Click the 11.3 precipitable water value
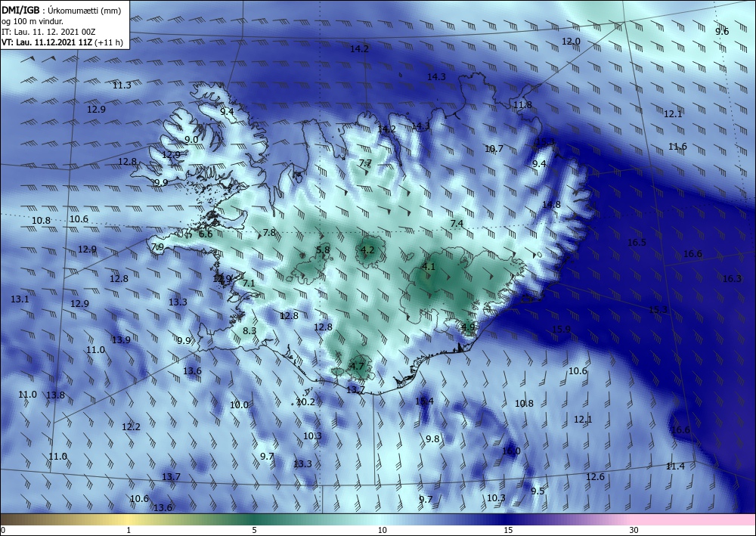Image resolution: width=756 pixels, height=536 pixels. (x=122, y=85)
